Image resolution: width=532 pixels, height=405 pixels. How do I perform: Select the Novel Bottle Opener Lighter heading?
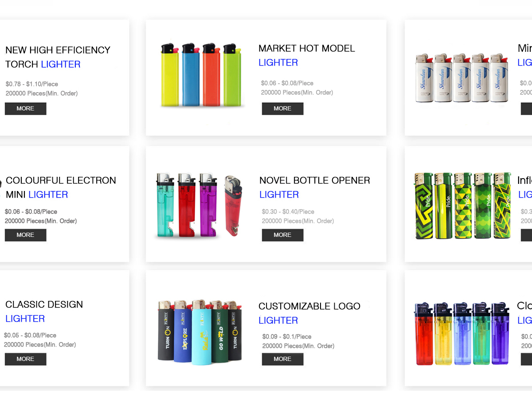[x=315, y=187]
